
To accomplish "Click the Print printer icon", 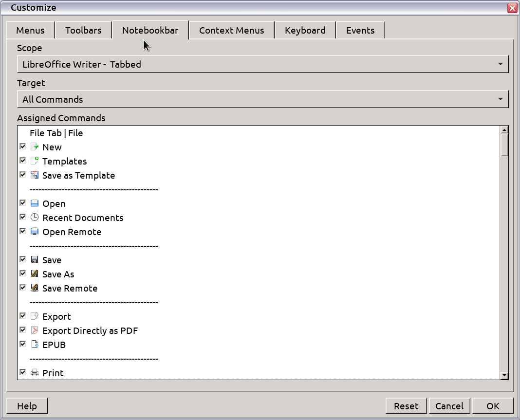I will tap(35, 372).
